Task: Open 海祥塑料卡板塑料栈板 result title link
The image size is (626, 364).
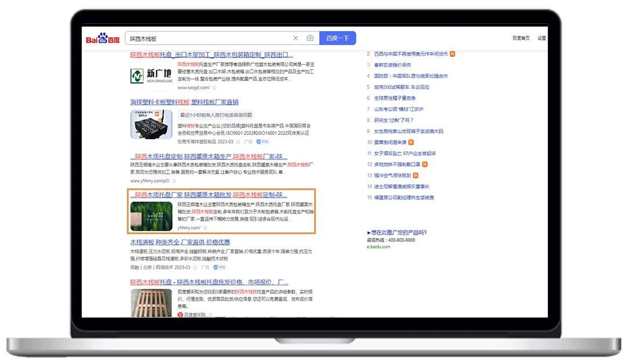Action: click(x=184, y=102)
